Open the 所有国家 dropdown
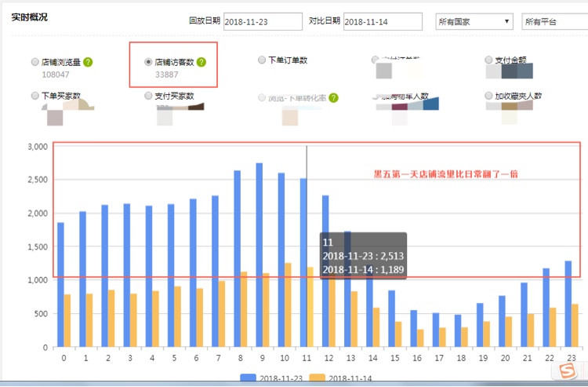588x387 pixels. (x=474, y=21)
